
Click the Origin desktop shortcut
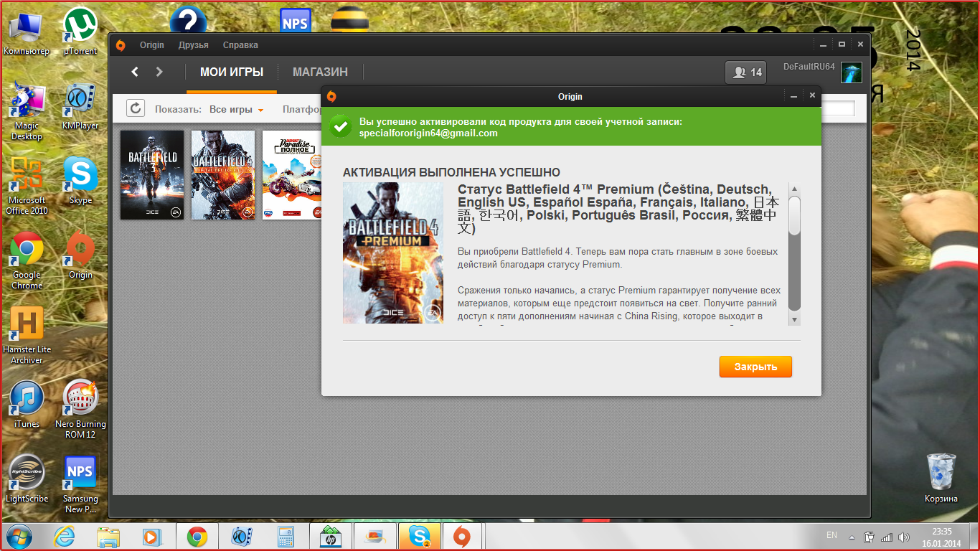point(80,256)
